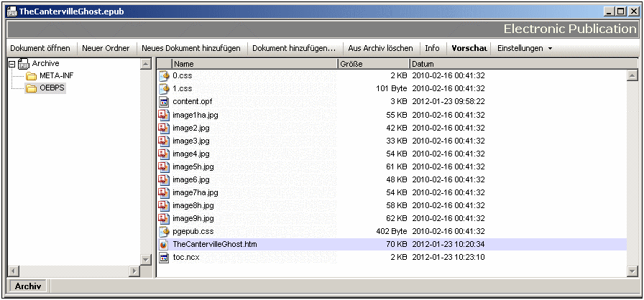This screenshot has height=300, width=644.
Task: Click the 1.css file icon
Action: click(x=165, y=88)
